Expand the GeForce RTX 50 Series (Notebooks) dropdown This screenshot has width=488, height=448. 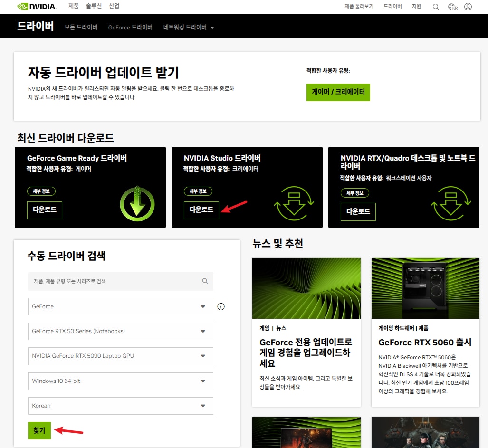click(x=120, y=331)
